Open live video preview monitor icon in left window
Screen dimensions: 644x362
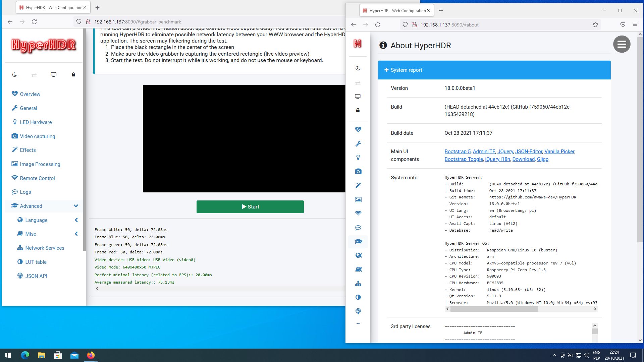coord(54,75)
